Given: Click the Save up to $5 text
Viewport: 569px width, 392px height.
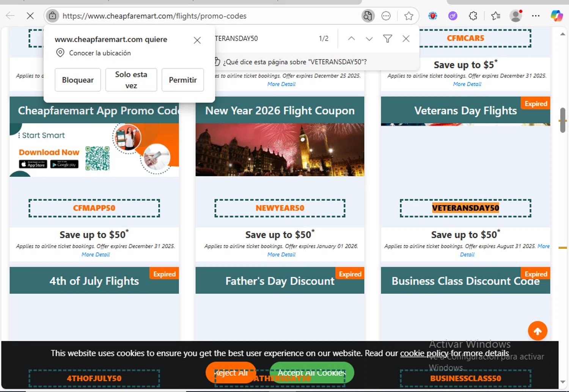Looking at the screenshot, I should click(465, 65).
